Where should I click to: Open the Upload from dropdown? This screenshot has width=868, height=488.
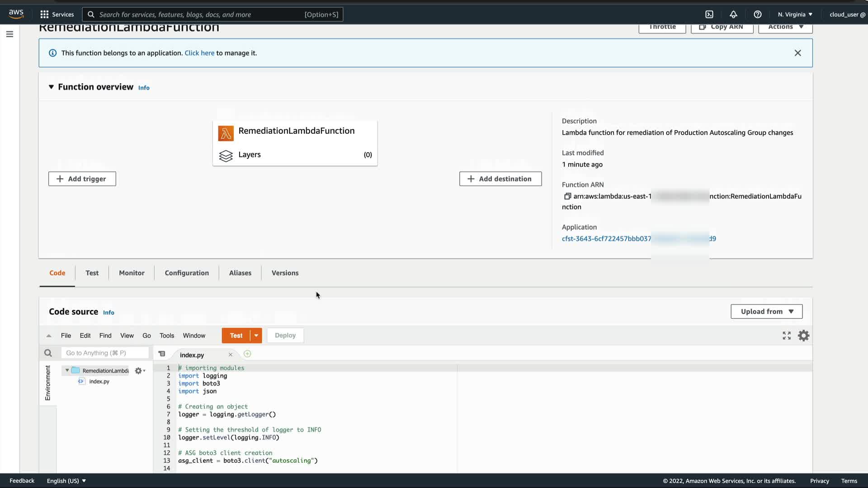pos(766,311)
